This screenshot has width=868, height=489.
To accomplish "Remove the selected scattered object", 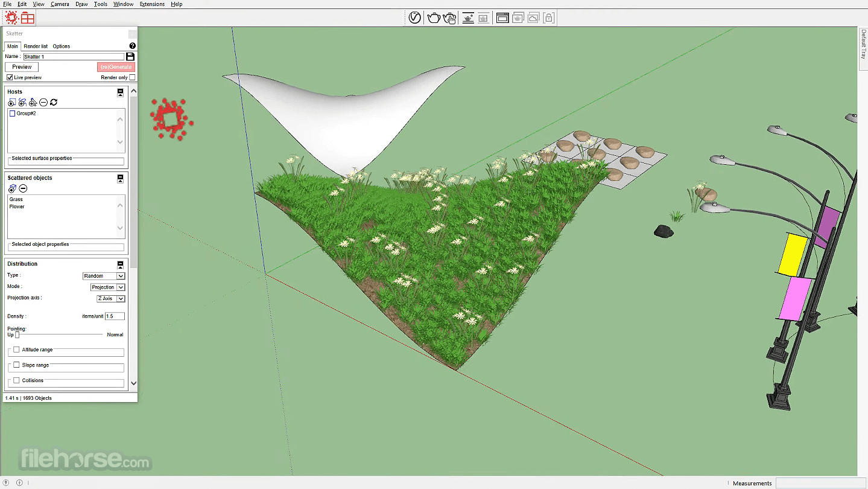I will [23, 188].
